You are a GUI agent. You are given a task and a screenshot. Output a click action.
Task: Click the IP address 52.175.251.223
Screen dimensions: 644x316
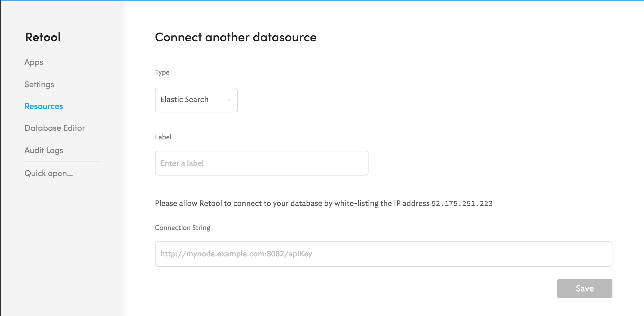[x=462, y=204]
